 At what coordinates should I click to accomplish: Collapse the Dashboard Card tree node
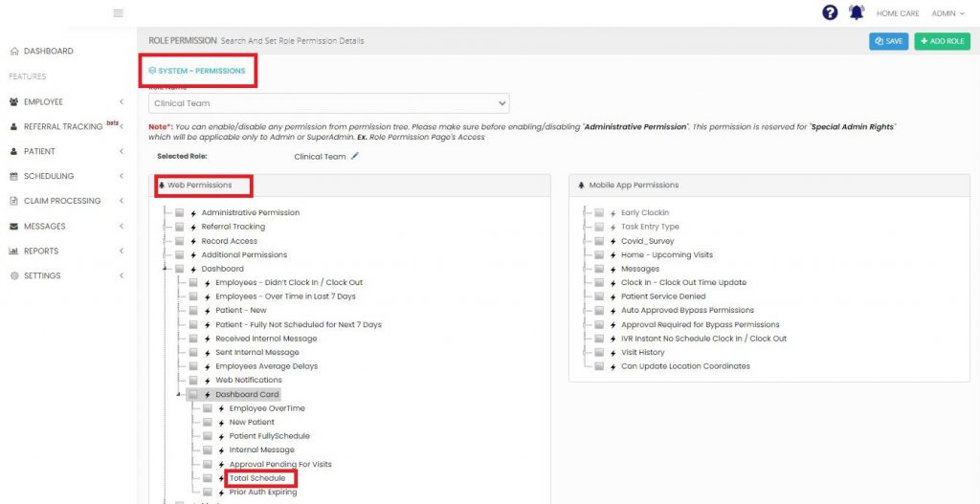(x=179, y=395)
